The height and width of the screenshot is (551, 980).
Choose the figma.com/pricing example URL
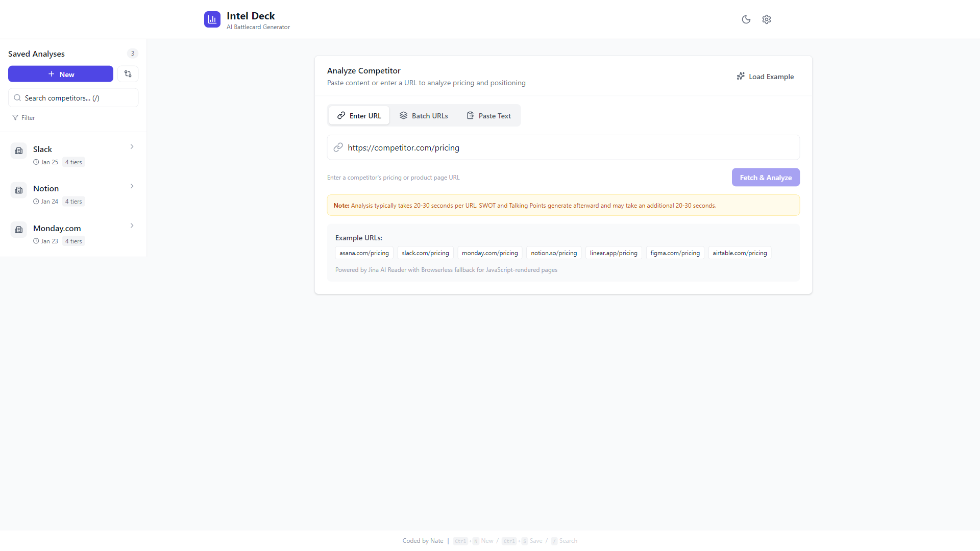tap(675, 253)
